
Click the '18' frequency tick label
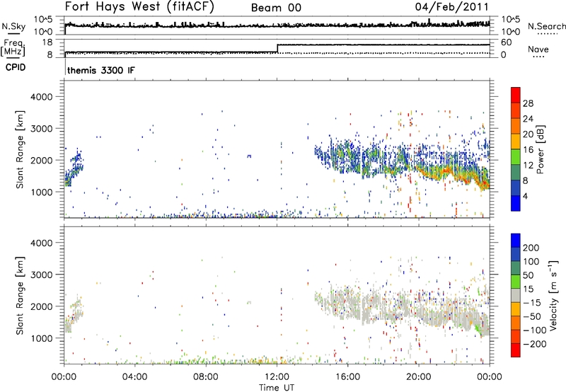[x=47, y=42]
